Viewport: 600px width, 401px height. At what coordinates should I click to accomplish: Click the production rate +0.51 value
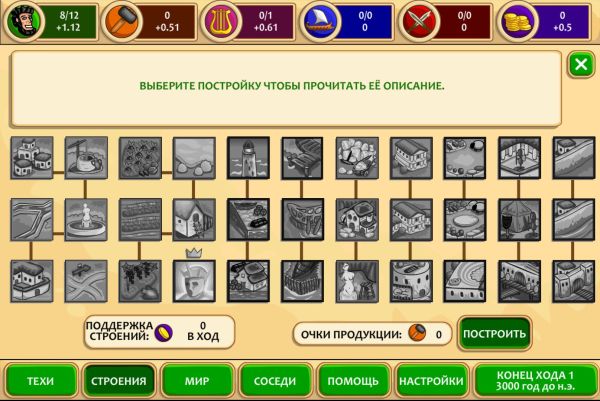pos(167,28)
